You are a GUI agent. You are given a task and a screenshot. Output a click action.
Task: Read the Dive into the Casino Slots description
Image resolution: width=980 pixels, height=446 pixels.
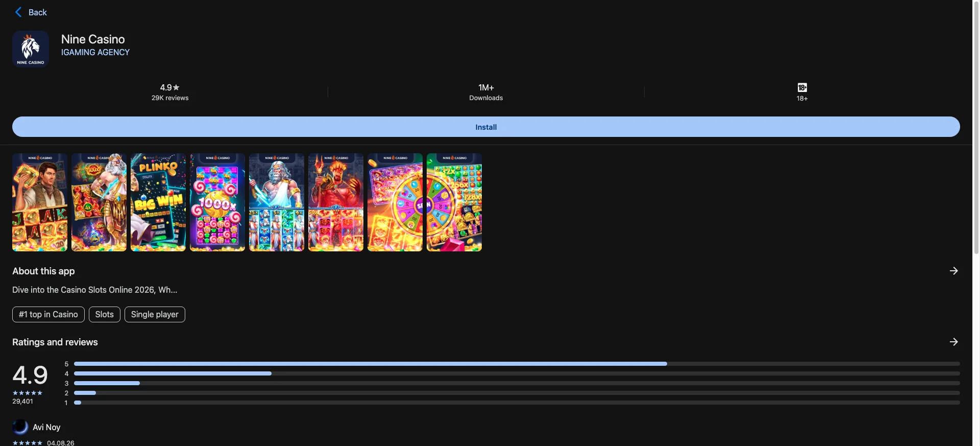(95, 290)
